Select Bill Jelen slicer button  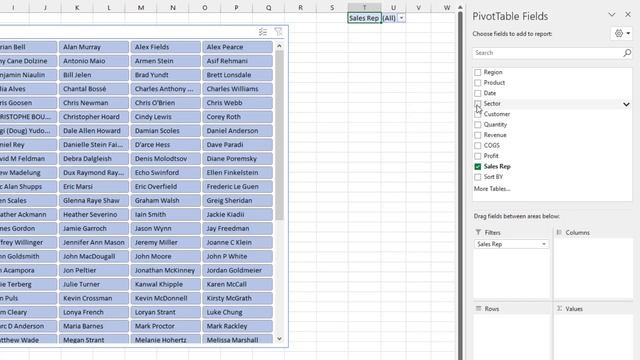coord(93,75)
